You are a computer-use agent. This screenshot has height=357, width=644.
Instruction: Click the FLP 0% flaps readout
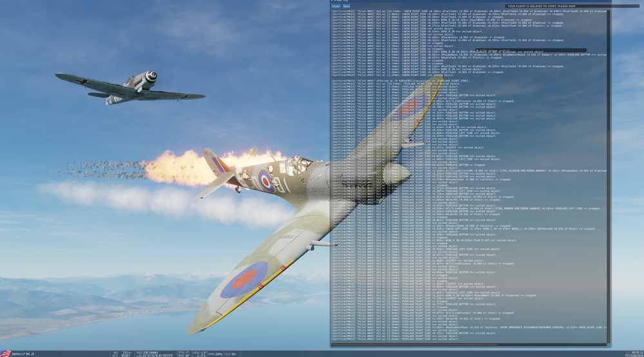click(x=231, y=354)
